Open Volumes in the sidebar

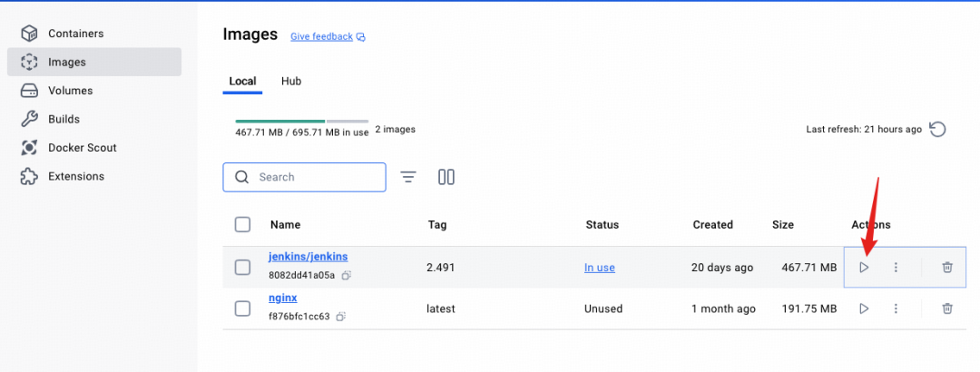point(93,91)
